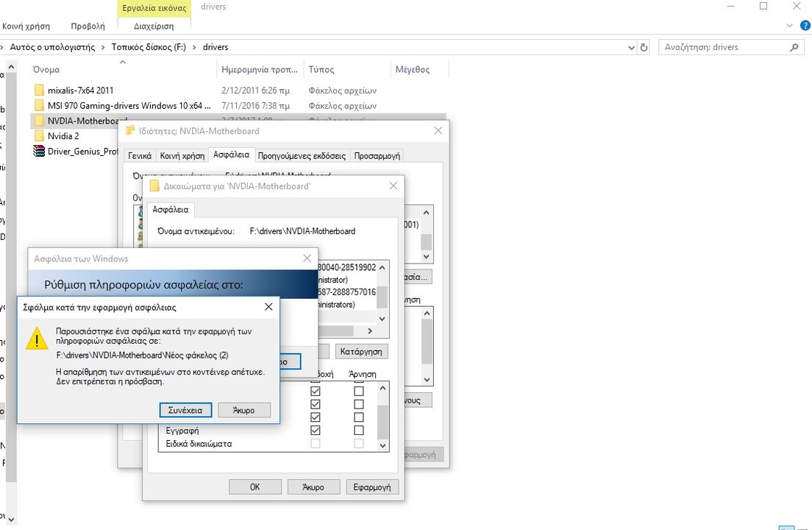
Task: Open the address bar history dropdown
Action: pos(632,47)
